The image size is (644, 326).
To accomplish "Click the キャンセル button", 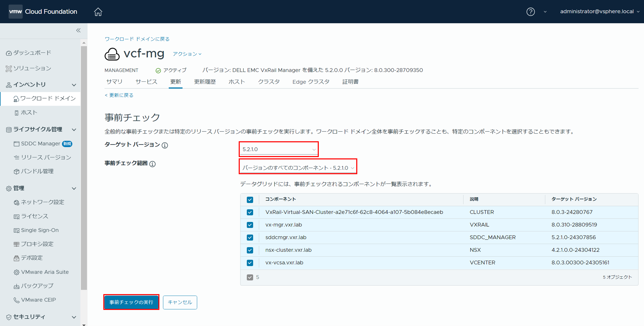I will [180, 302].
